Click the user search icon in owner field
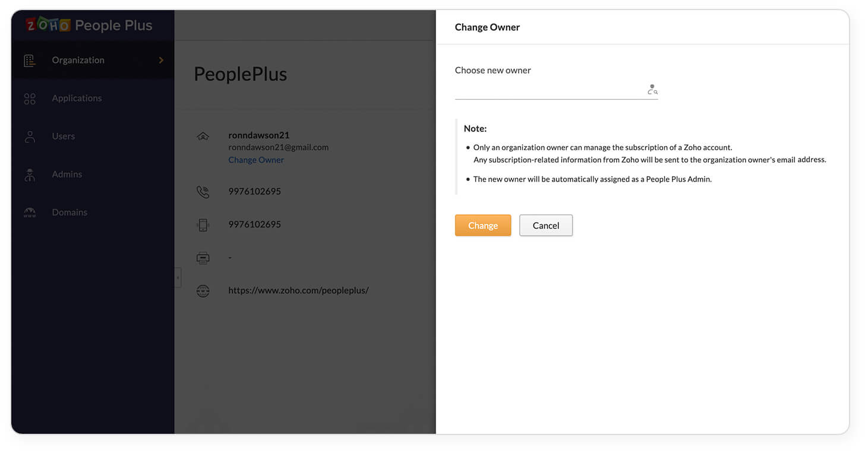The width and height of the screenshot is (868, 454). pos(652,89)
